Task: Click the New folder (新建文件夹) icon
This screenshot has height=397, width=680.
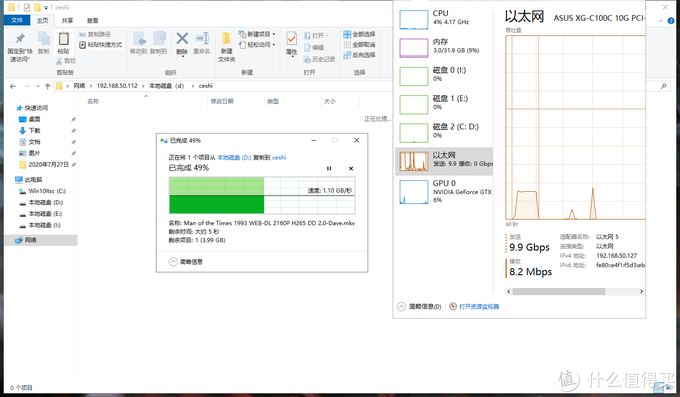Action: coord(226,39)
